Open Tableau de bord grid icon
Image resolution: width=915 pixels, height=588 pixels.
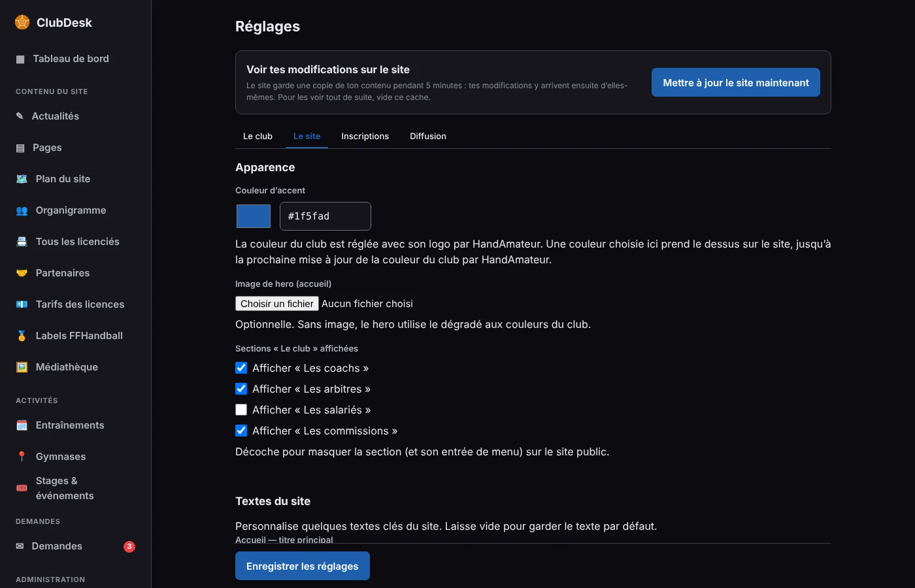[20, 59]
